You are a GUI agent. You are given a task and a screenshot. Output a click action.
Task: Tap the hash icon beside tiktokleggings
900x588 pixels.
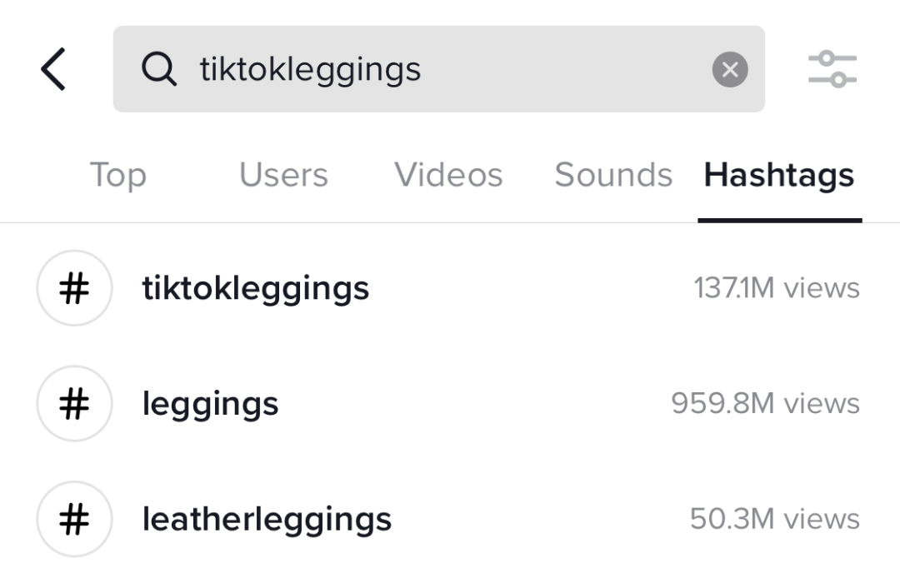tap(74, 288)
